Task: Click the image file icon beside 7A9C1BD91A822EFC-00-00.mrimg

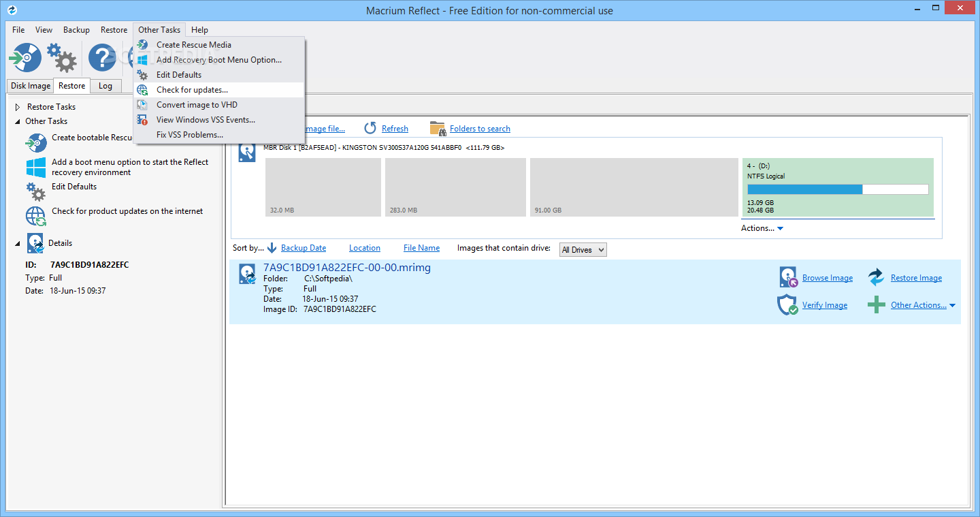Action: click(x=247, y=274)
